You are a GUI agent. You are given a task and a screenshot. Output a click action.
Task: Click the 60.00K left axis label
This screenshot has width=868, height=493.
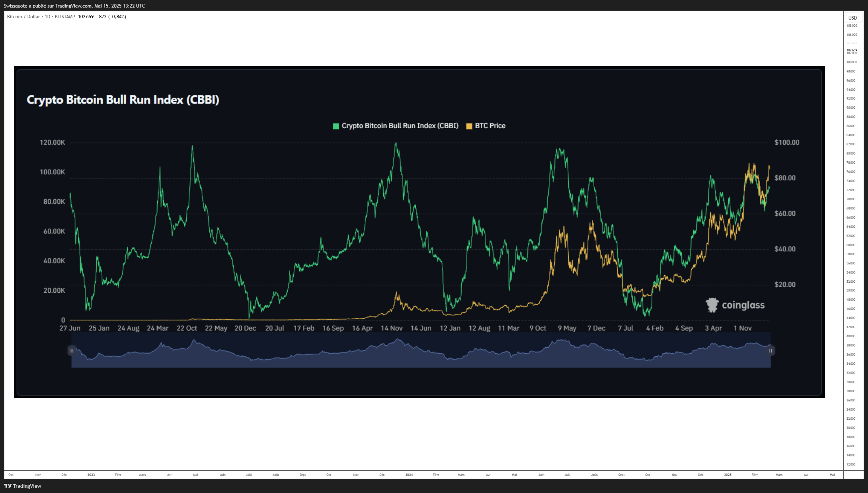[54, 231]
